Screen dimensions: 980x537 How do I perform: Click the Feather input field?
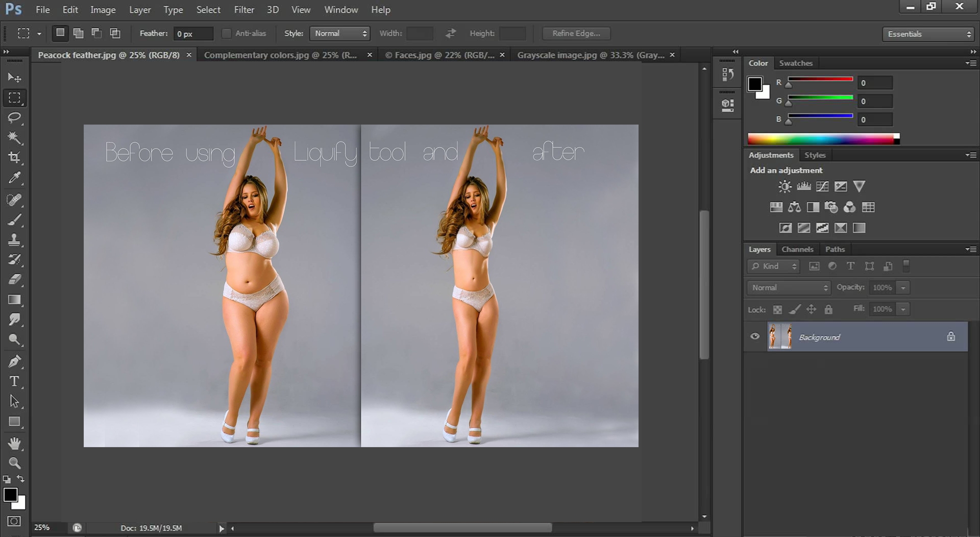193,34
